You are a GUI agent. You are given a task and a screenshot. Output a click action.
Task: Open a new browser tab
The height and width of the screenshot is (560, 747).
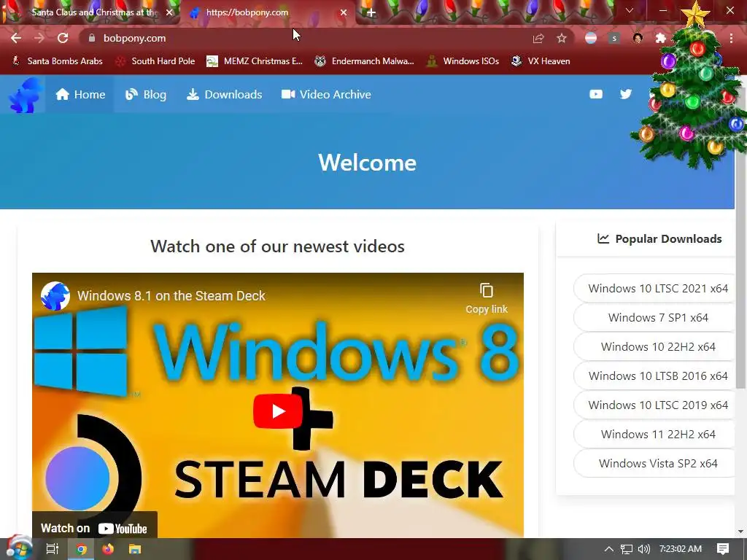pos(371,13)
